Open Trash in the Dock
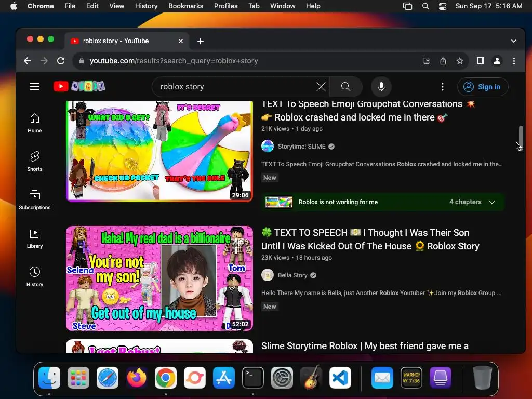 (x=482, y=378)
